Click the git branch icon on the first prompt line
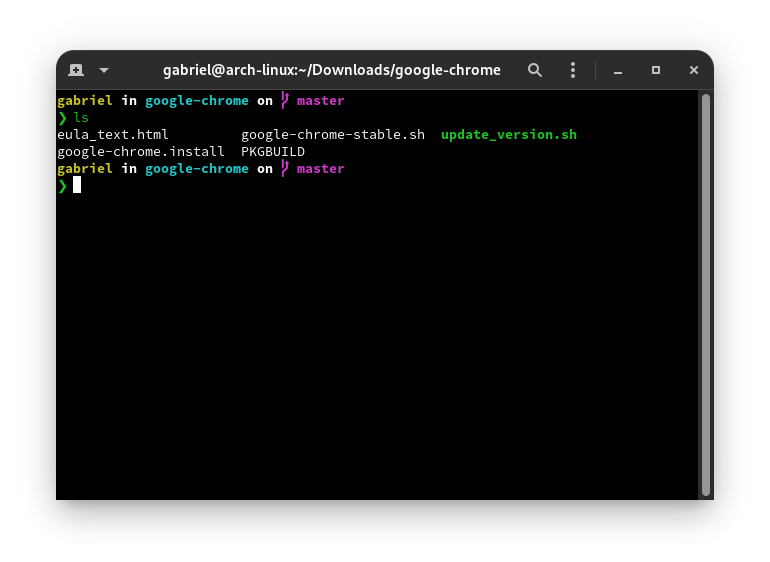 pyautogui.click(x=284, y=100)
